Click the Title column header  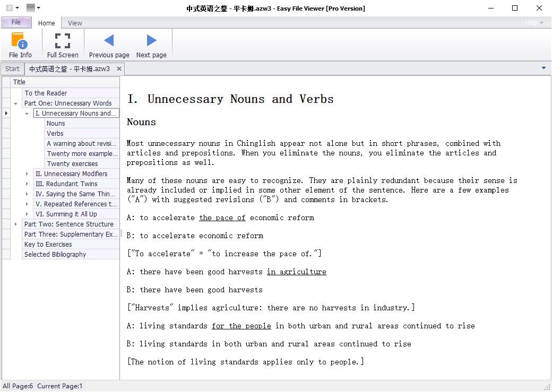pyautogui.click(x=65, y=82)
